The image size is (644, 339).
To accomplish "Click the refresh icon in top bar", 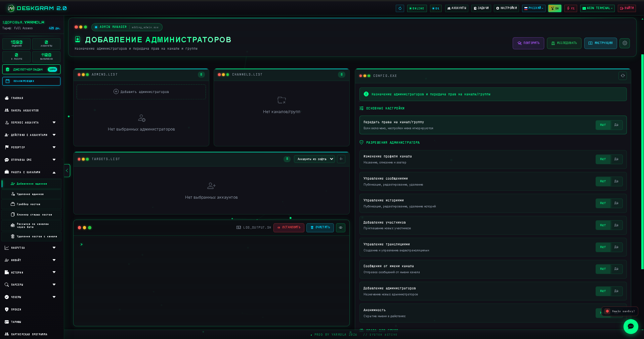I will point(400,8).
